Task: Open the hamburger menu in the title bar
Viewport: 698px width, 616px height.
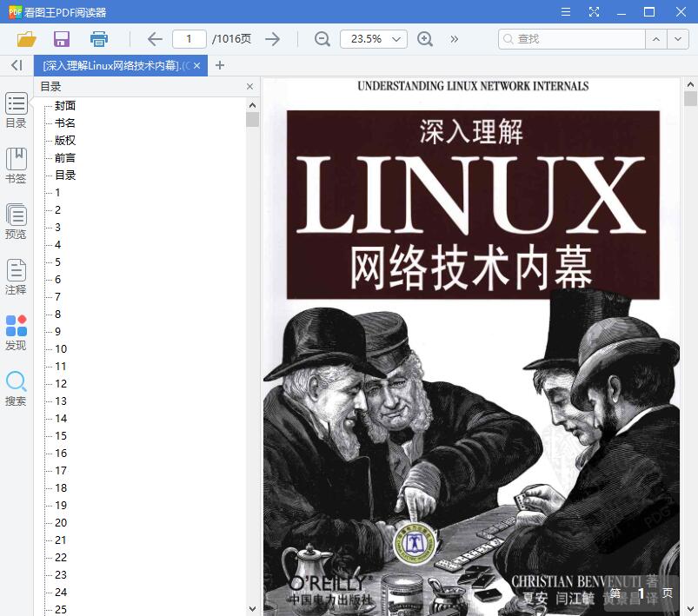Action: pyautogui.click(x=566, y=11)
